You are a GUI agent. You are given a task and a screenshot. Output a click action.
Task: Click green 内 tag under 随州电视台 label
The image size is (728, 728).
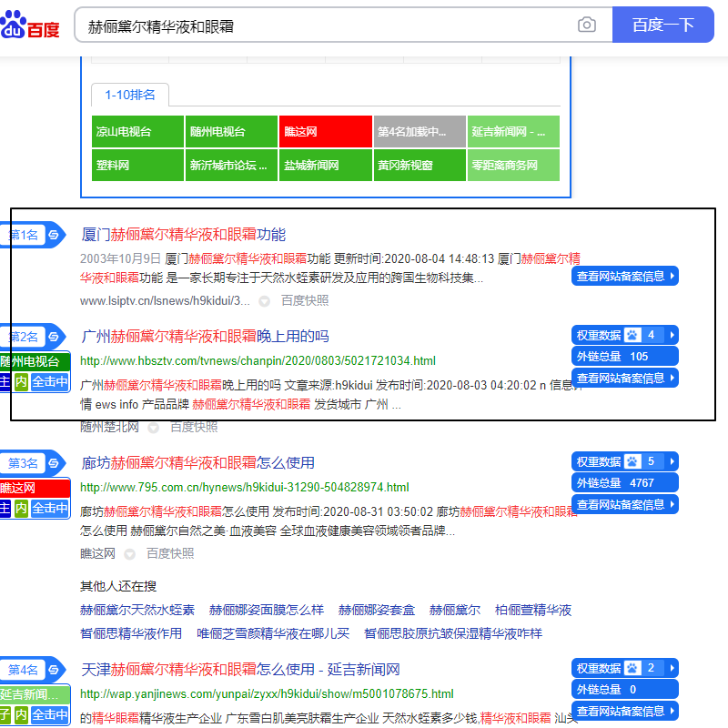pyautogui.click(x=21, y=381)
